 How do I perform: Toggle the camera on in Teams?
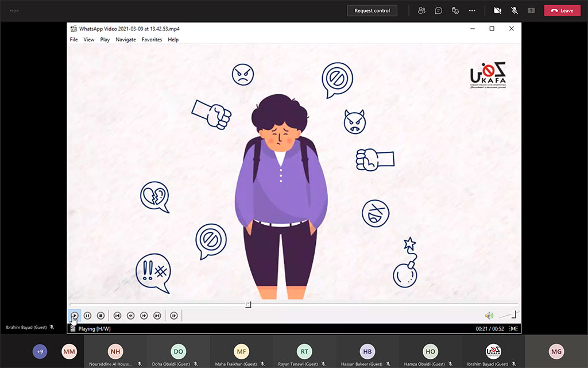pyautogui.click(x=497, y=10)
